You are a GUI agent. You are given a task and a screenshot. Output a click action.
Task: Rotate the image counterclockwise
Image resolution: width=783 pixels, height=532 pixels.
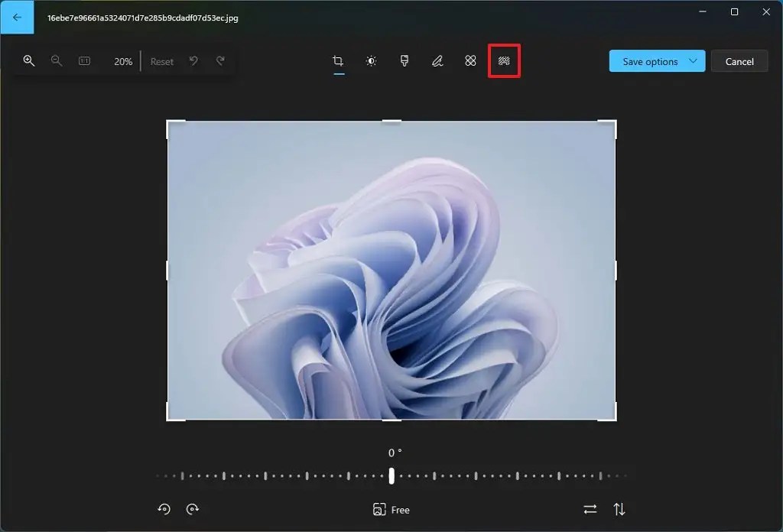coord(164,509)
